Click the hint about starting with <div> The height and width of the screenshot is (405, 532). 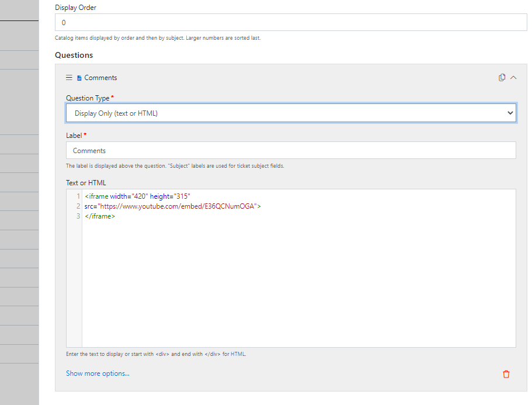pyautogui.click(x=156, y=354)
